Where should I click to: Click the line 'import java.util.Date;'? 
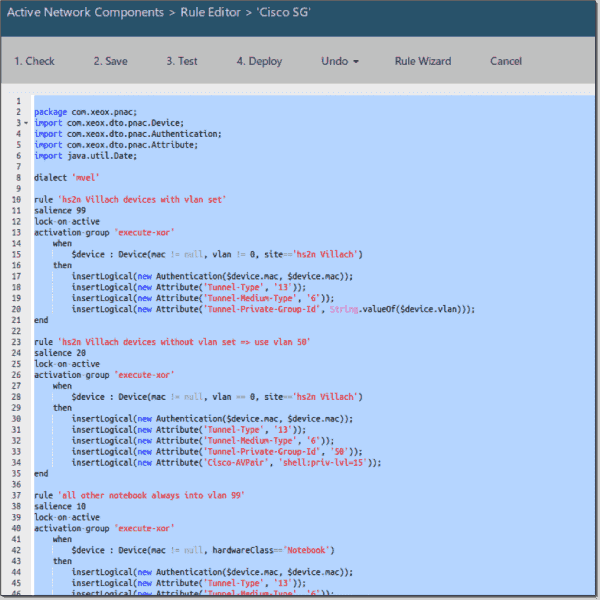tap(85, 156)
